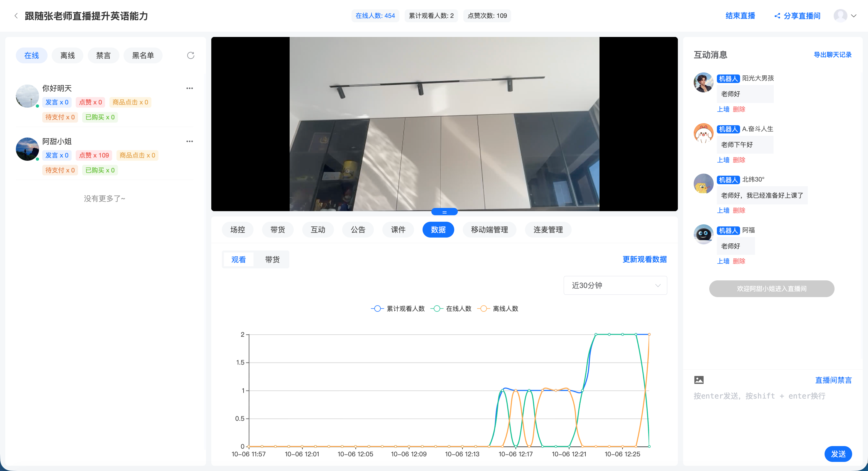This screenshot has width=868, height=471.
Task: Click 上墙 under 阳光大男孩's message
Action: pos(723,109)
